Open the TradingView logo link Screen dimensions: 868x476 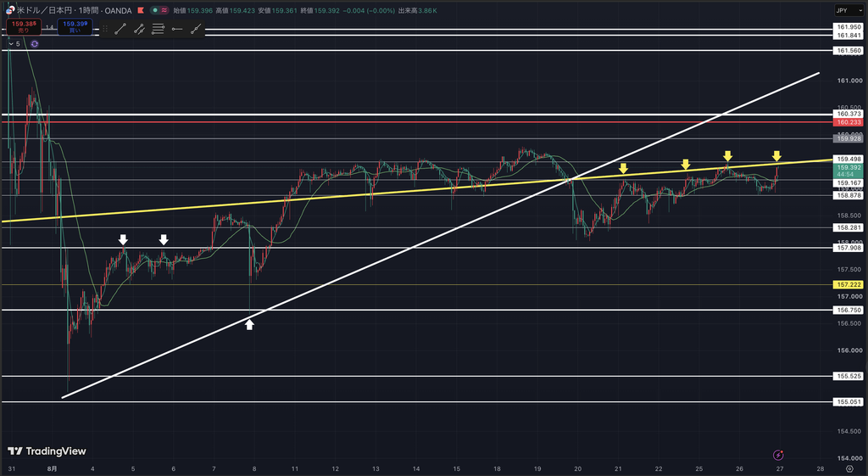pyautogui.click(x=47, y=451)
